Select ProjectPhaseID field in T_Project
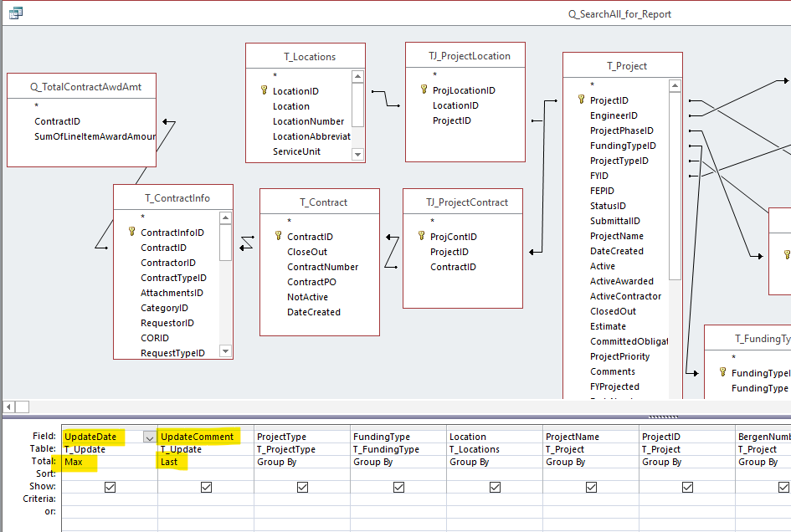This screenshot has height=532, width=791. tap(622, 130)
